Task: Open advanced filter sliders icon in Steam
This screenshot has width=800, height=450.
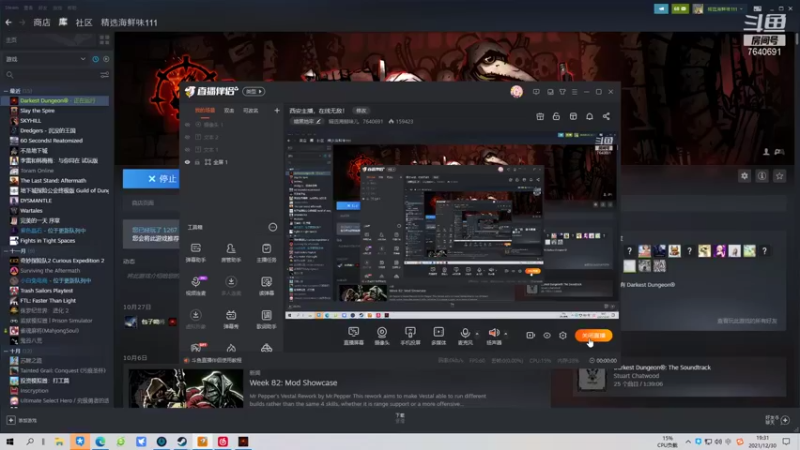Action: [105, 75]
